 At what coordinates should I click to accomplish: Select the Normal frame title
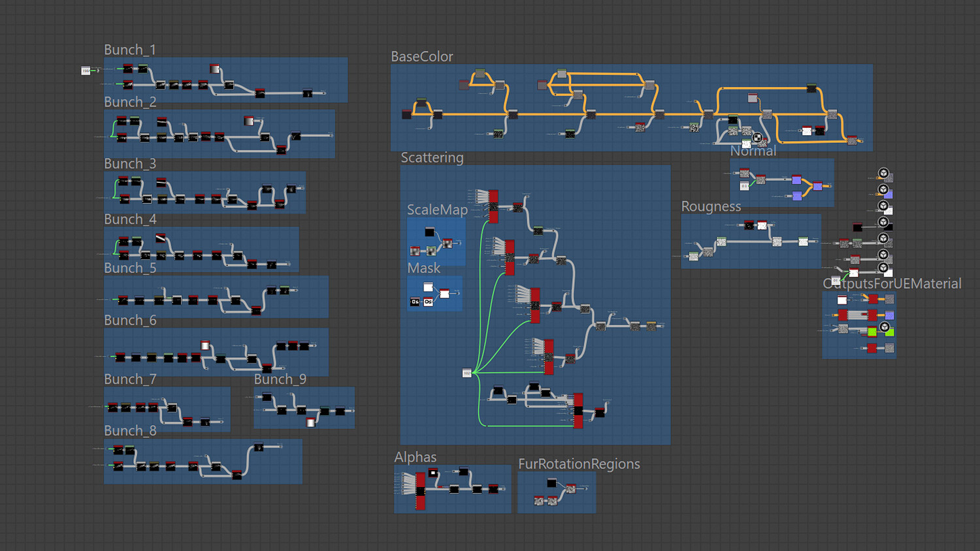[753, 151]
